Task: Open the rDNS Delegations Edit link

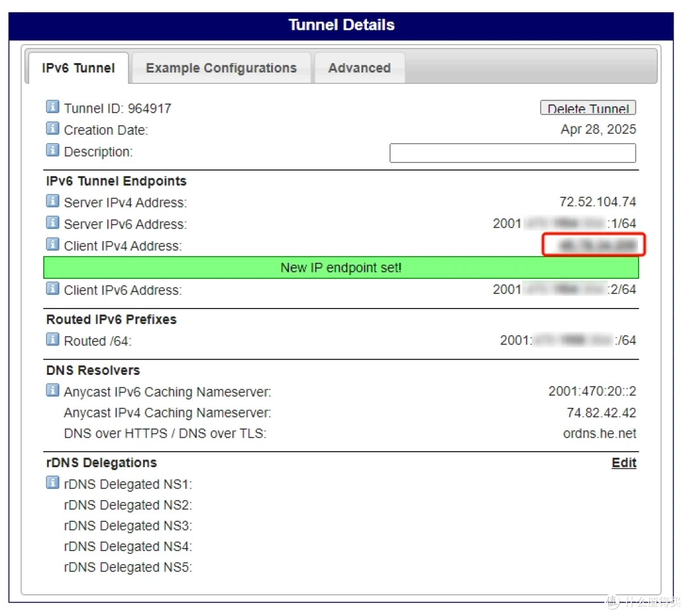Action: click(x=623, y=463)
